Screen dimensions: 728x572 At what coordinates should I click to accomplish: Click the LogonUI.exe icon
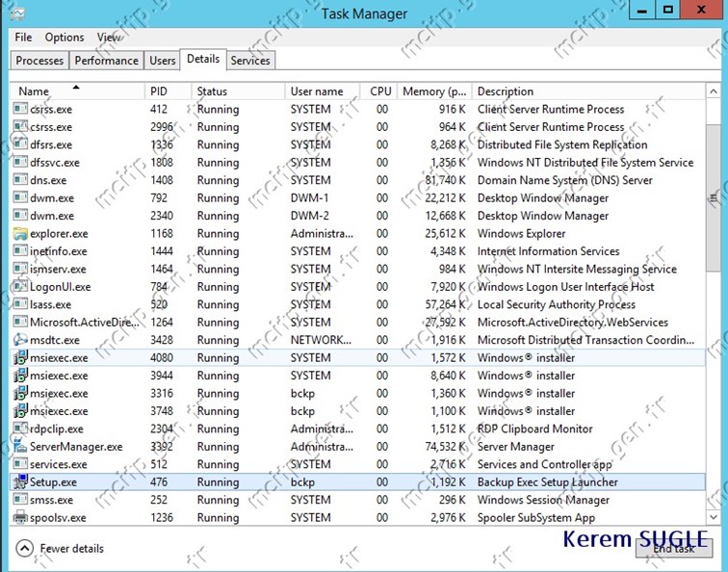coord(20,286)
